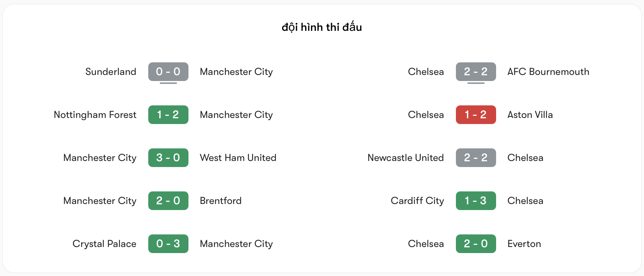Click the đội hình thi đấu heading
The height and width of the screenshot is (276, 644).
322,27
